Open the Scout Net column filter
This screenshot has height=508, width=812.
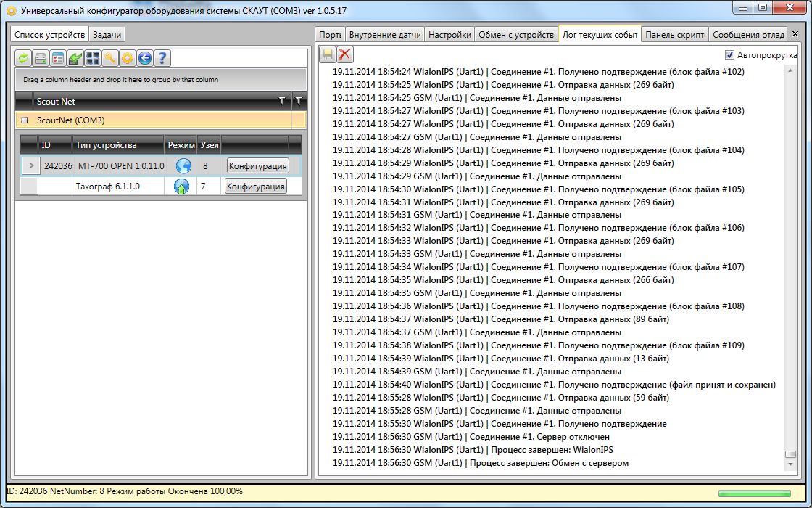click(282, 102)
